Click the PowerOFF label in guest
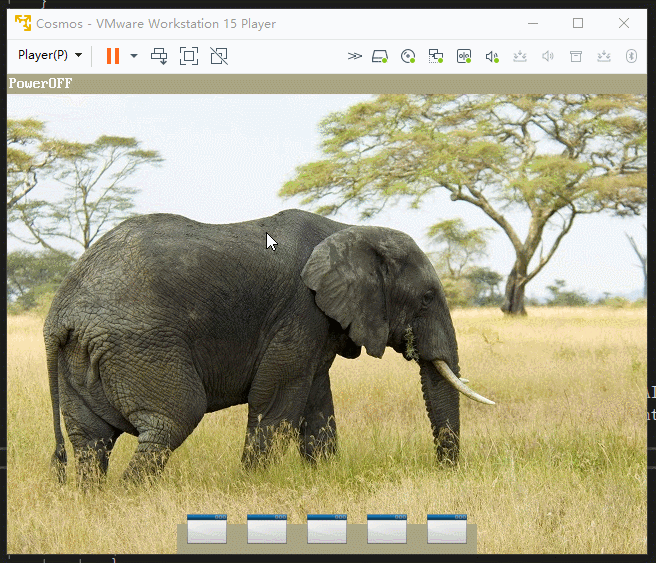 [40, 83]
